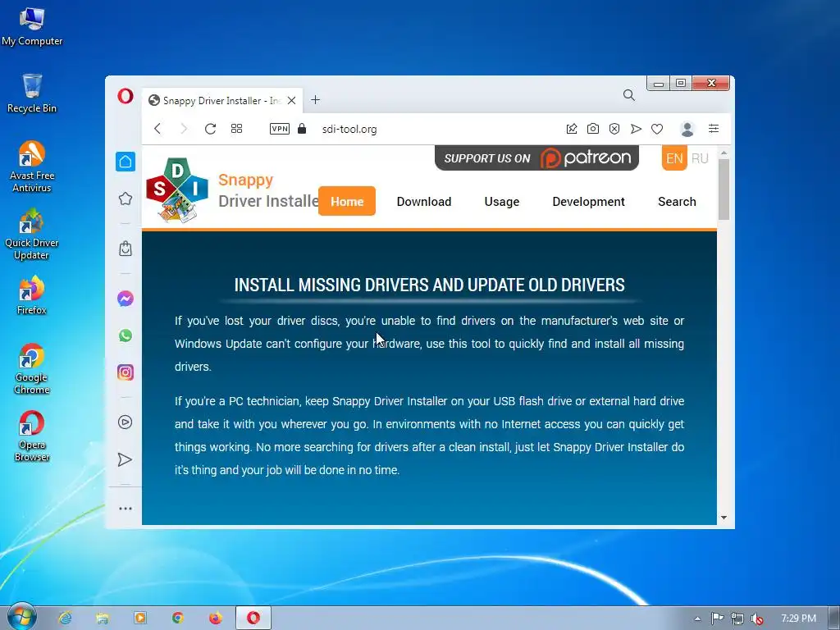This screenshot has width=840, height=630.
Task: Open sidebar Bookmarks star icon
Action: click(x=126, y=199)
